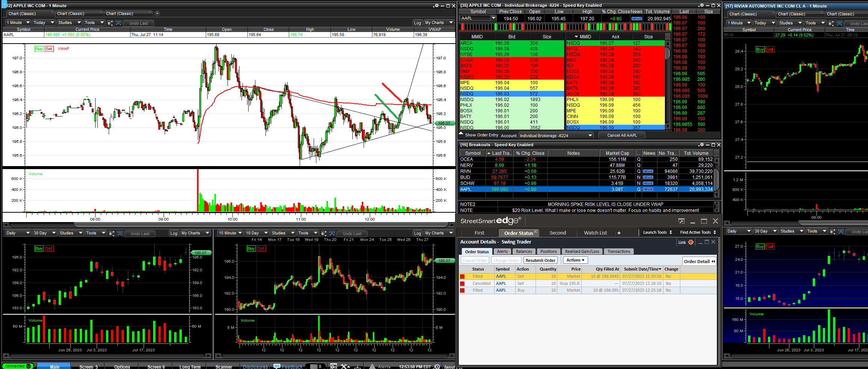868x369 pixels.
Task: Open settings gear of the Level II Apple window
Action: (x=701, y=5)
